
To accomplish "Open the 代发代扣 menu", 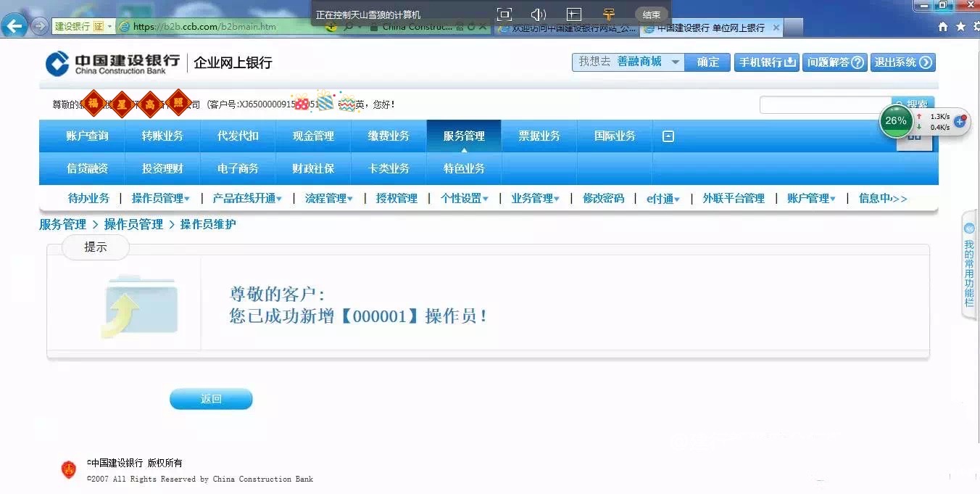I will [238, 136].
